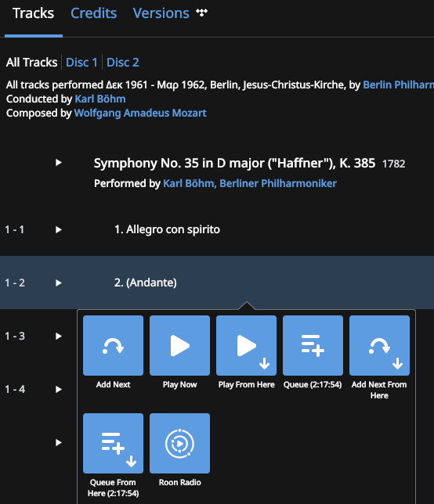Open the Wolfgang Amadeus Mozart composer link
This screenshot has height=504, width=434.
(x=140, y=113)
